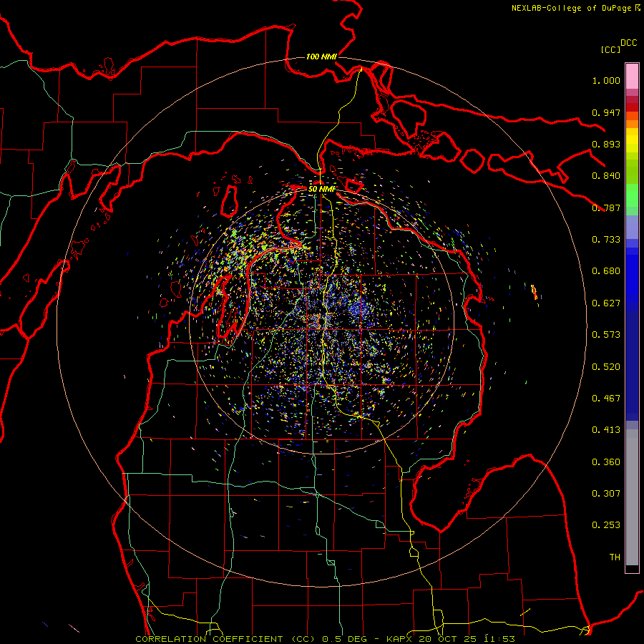The width and height of the screenshot is (644, 644).
Task: Click the 0.573 color scale value
Action: coord(606,335)
